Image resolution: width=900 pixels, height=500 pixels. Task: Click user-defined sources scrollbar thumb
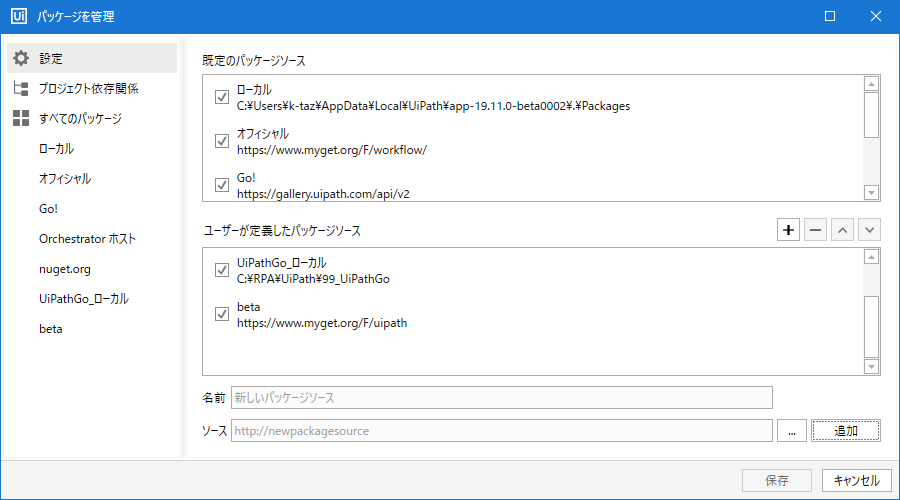[871, 327]
